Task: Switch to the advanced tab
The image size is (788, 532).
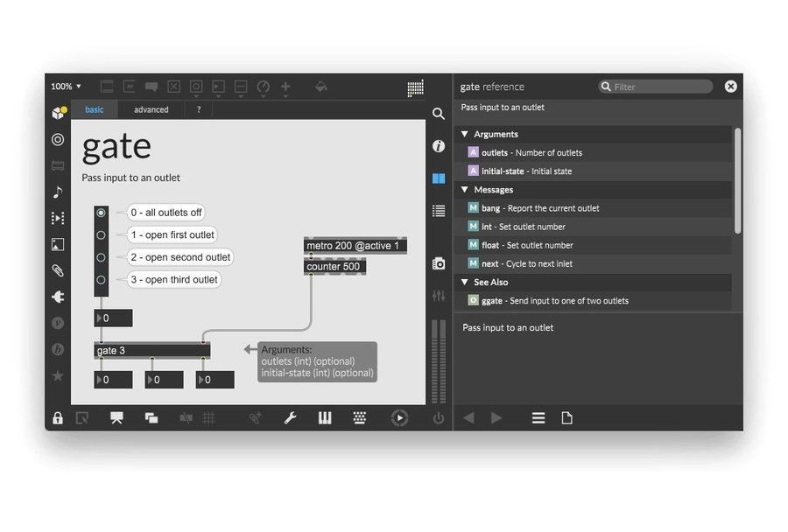Action: pos(151,110)
